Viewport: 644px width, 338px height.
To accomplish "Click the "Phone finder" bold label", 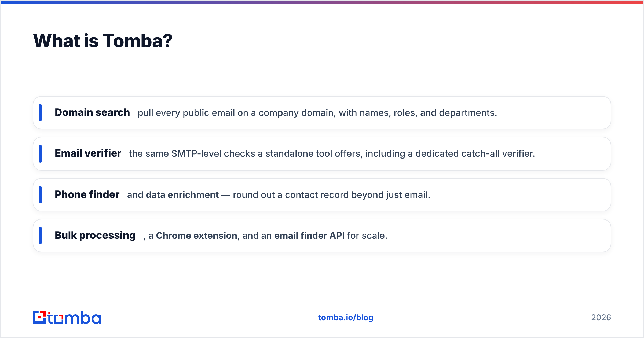I will click(x=87, y=194).
